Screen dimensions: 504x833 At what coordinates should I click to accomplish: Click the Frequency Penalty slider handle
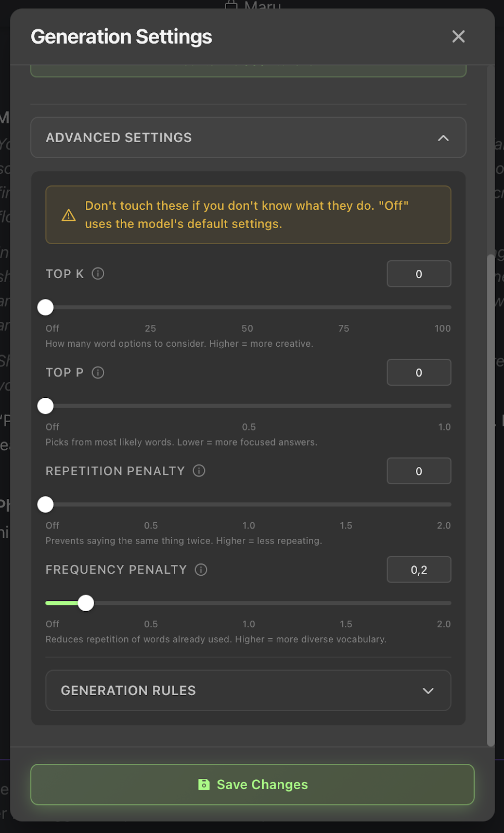click(x=86, y=603)
